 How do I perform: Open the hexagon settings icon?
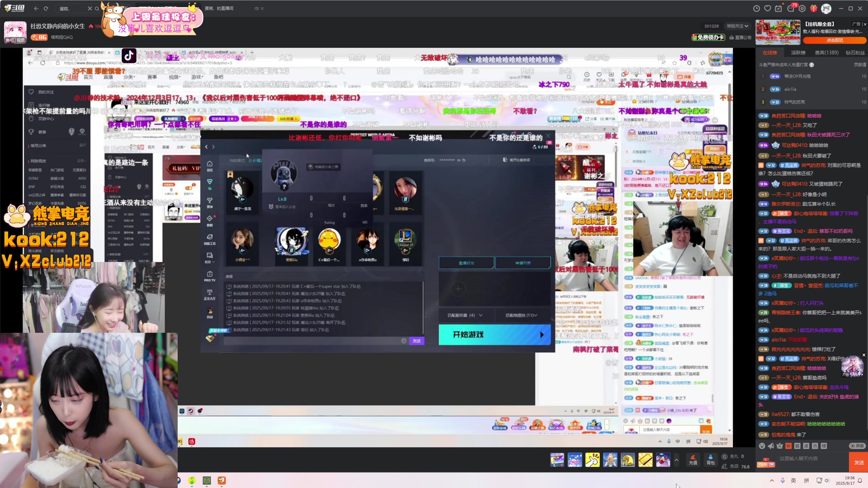[x=802, y=8]
